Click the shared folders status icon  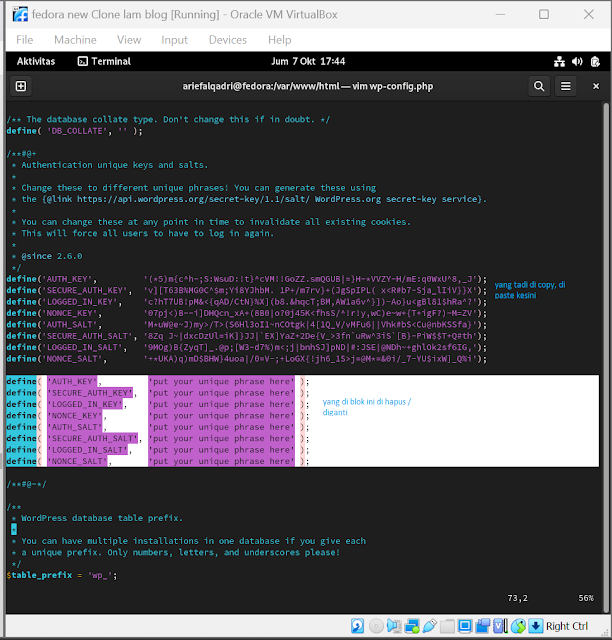(x=447, y=626)
